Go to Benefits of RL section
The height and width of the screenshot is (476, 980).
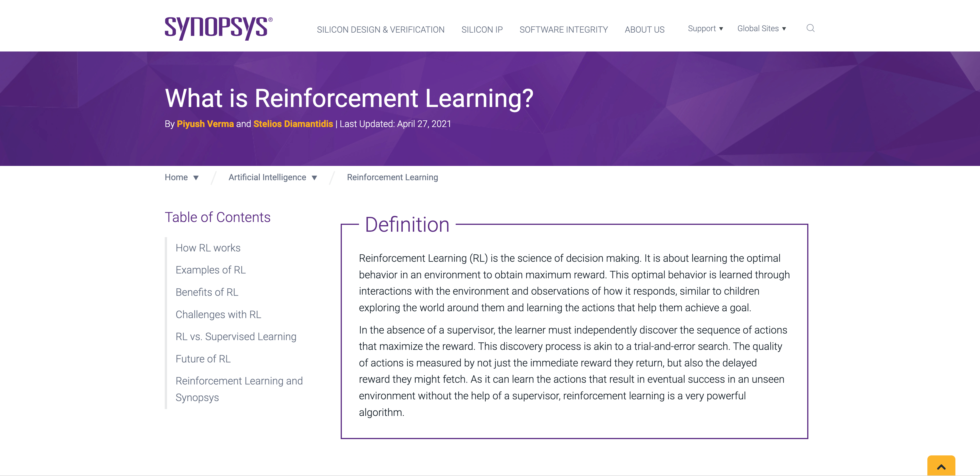click(207, 292)
